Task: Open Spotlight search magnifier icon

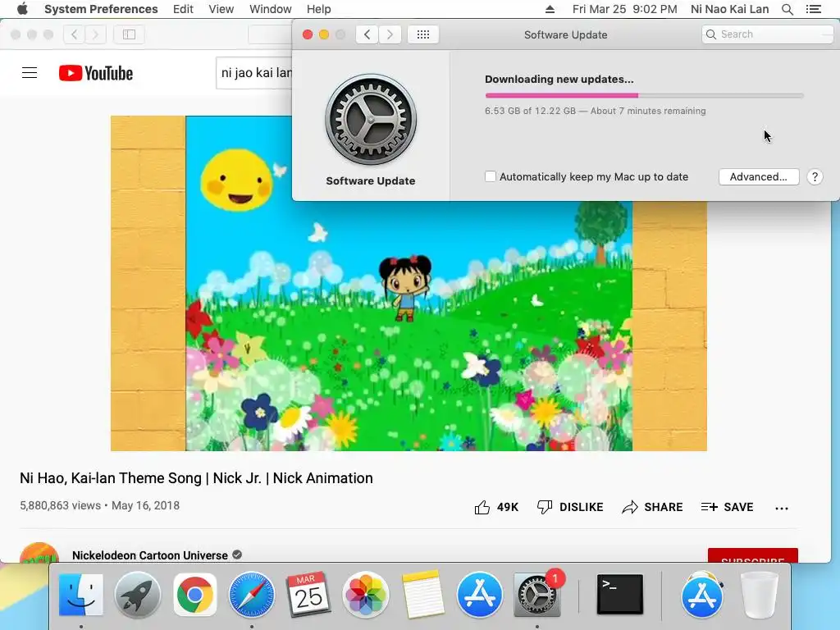Action: coord(787,9)
